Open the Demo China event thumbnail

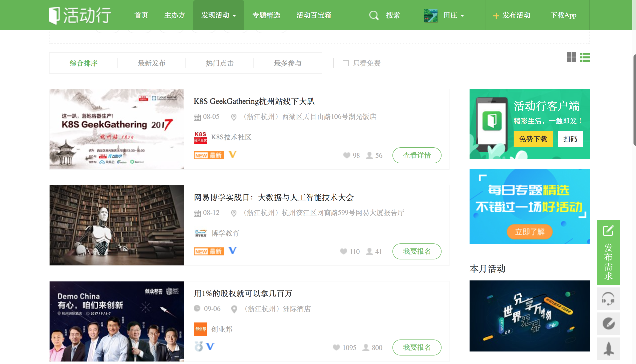(116, 321)
